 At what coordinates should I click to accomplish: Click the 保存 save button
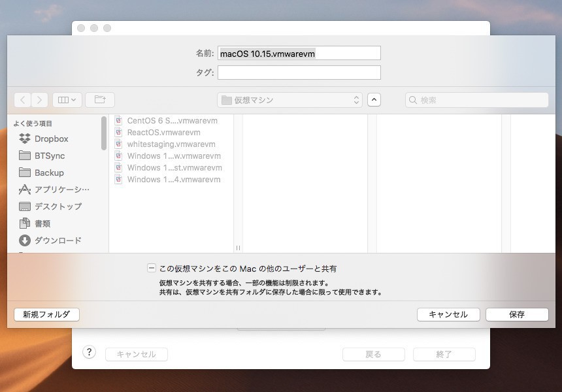click(516, 314)
